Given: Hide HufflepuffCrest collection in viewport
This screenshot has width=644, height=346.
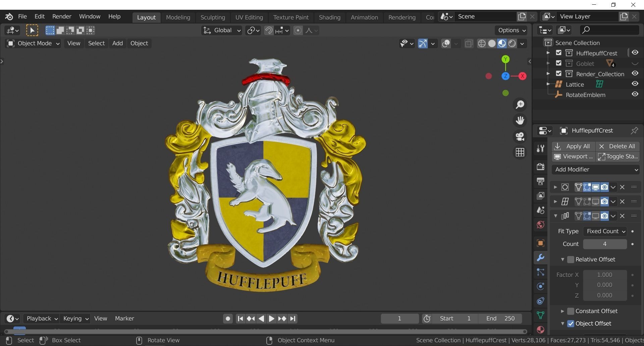Looking at the screenshot, I should pos(635,53).
